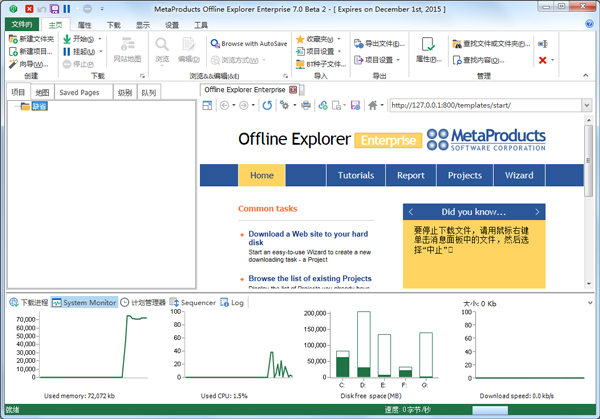600x419 pixels.
Task: Open the 计划管理器 (Scheduler) bottom tab
Action: pos(143,303)
